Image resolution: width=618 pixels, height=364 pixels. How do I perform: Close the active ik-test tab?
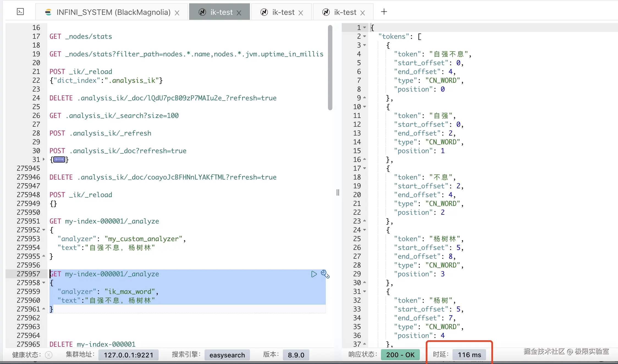click(239, 13)
